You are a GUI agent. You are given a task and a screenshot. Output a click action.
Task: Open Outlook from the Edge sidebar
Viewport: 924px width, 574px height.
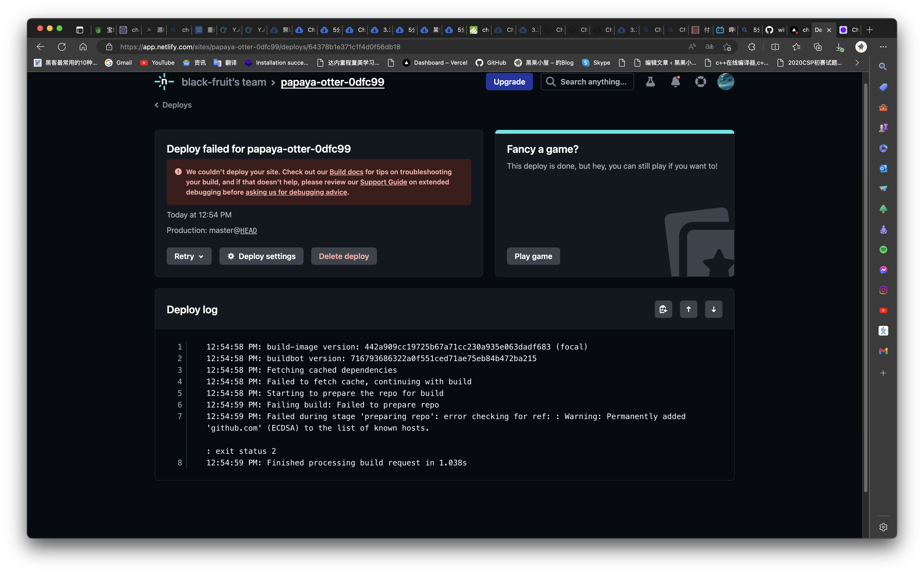point(883,168)
